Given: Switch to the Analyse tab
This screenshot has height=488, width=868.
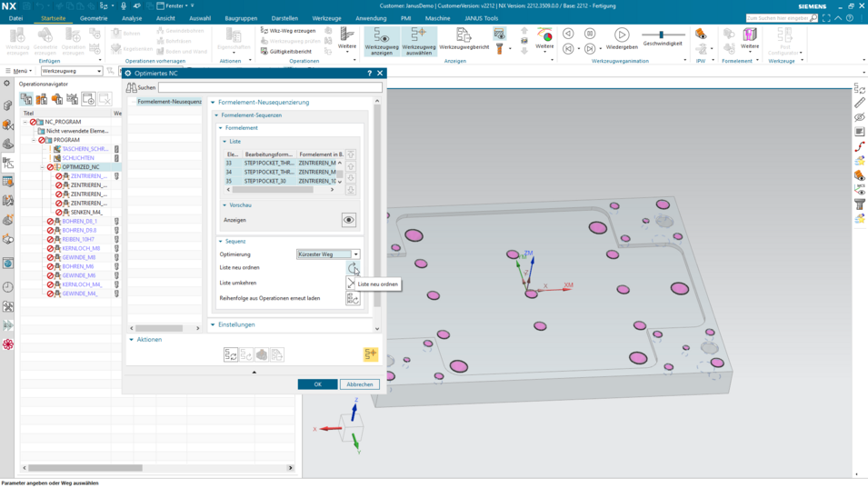Looking at the screenshot, I should (x=132, y=18).
